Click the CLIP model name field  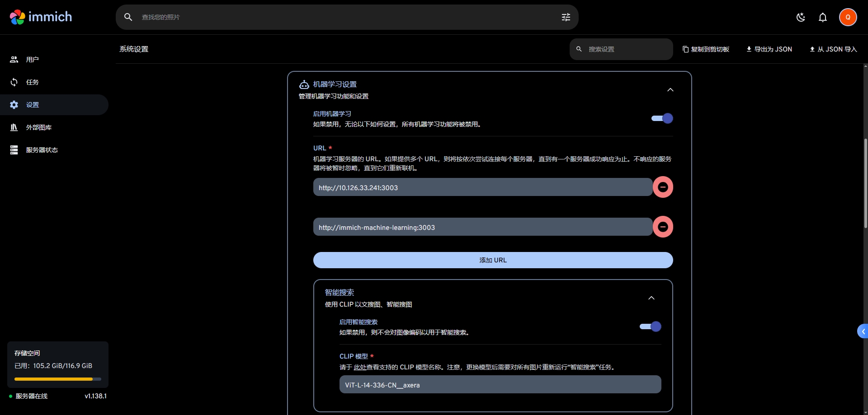point(500,385)
